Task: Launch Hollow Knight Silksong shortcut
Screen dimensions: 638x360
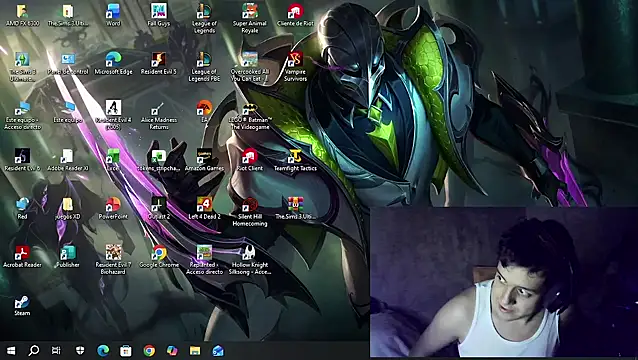Action: (x=250, y=260)
